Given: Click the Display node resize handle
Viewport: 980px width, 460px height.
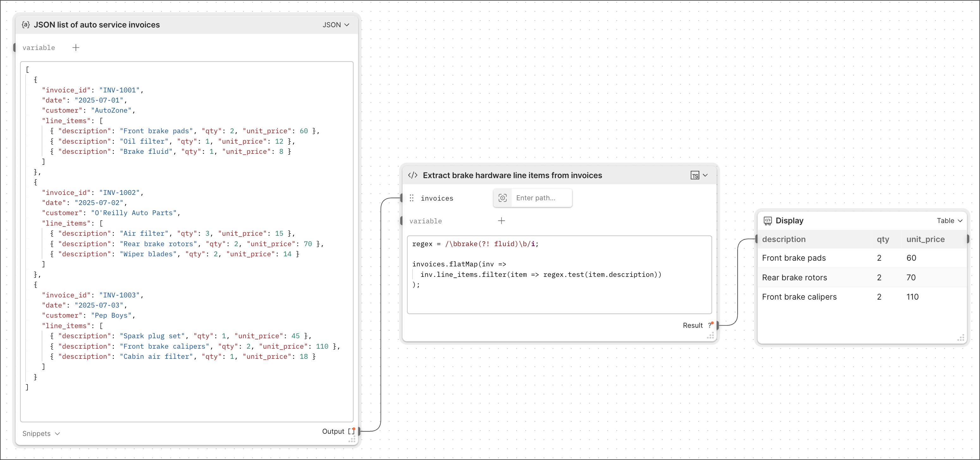Looking at the screenshot, I should (x=961, y=338).
